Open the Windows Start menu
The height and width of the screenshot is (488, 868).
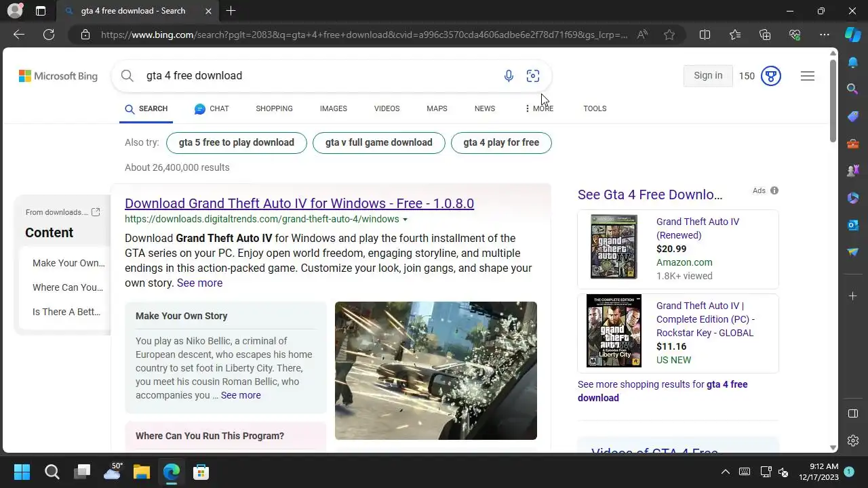point(22,472)
